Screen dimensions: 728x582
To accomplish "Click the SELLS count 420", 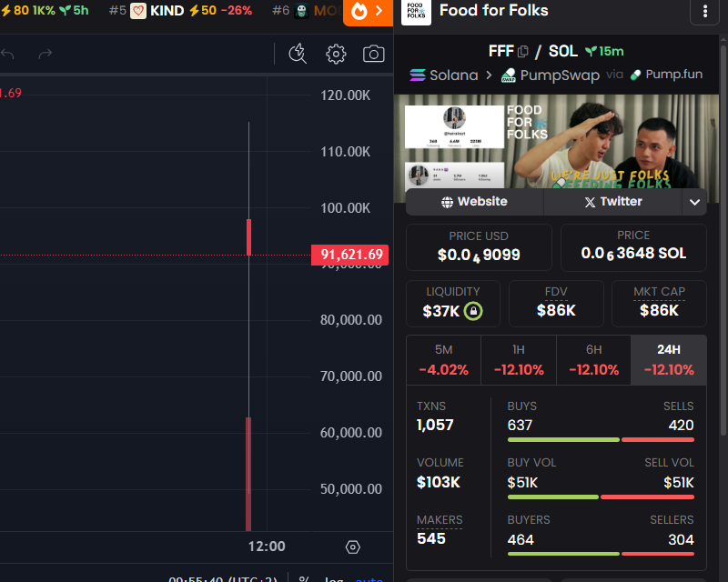I will (x=681, y=425).
